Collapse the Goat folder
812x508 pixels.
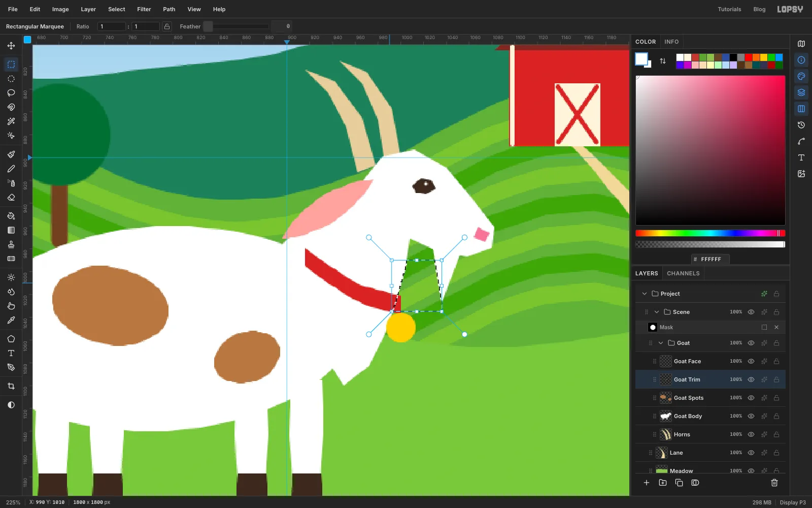click(x=661, y=343)
